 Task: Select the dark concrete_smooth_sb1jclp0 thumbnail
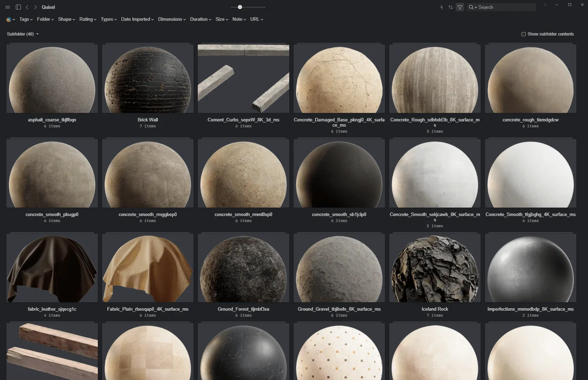pyautogui.click(x=339, y=173)
